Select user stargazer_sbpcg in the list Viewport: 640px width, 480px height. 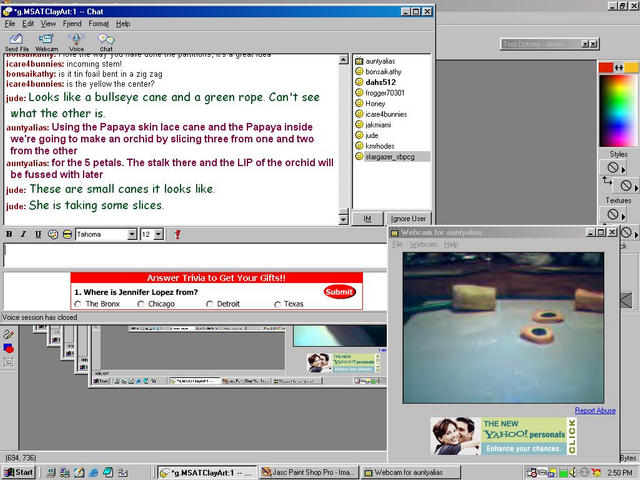(x=390, y=157)
